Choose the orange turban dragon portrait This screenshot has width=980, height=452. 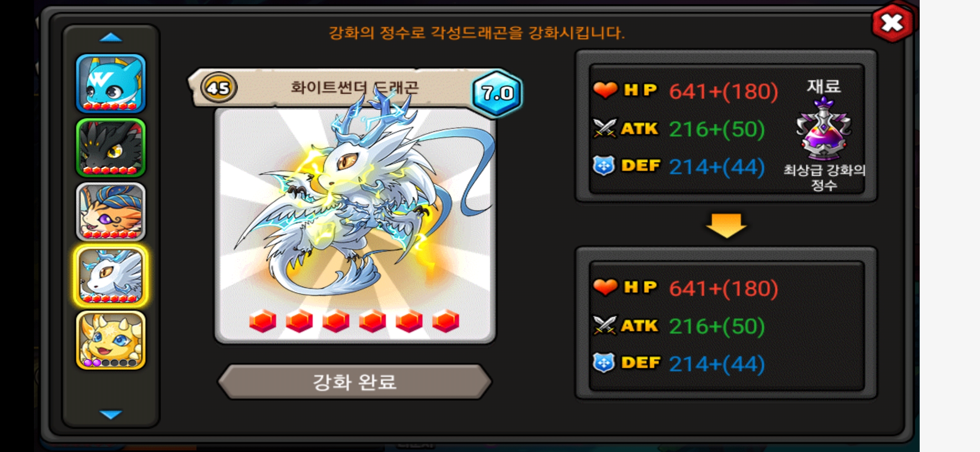[x=111, y=212]
